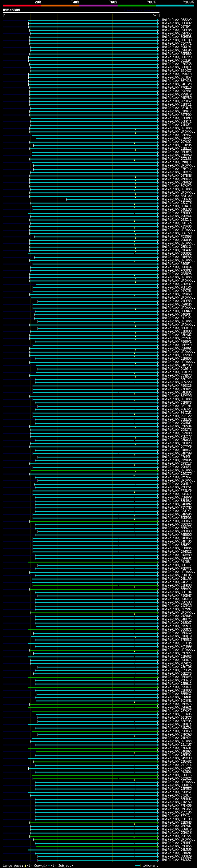The height and width of the screenshot is (868, 197).
Task: Click the purple ~60% identity color segment
Action: pos(99,6)
